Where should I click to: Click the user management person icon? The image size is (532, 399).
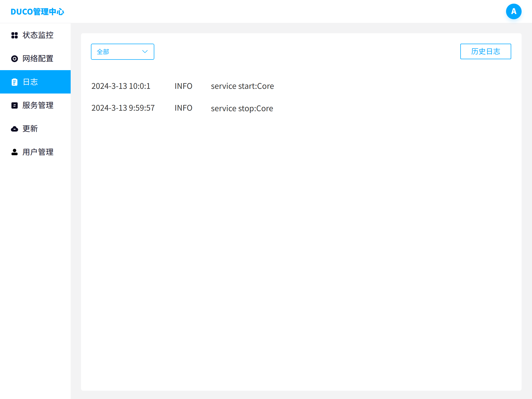point(15,152)
